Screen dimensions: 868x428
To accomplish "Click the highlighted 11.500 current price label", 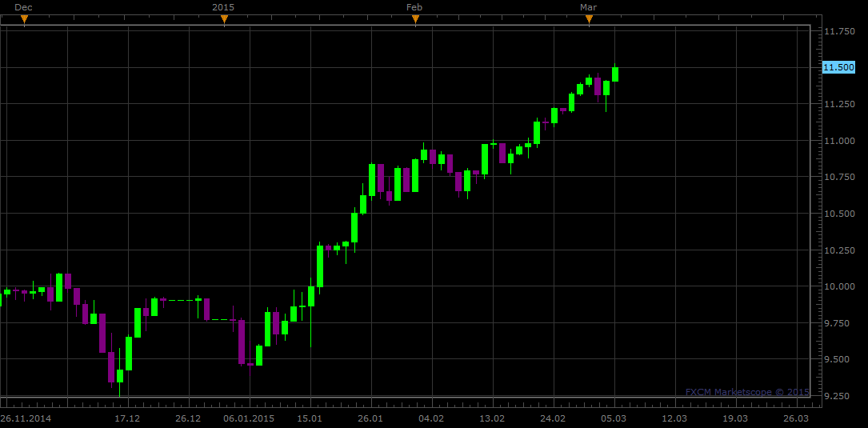I will pos(838,67).
